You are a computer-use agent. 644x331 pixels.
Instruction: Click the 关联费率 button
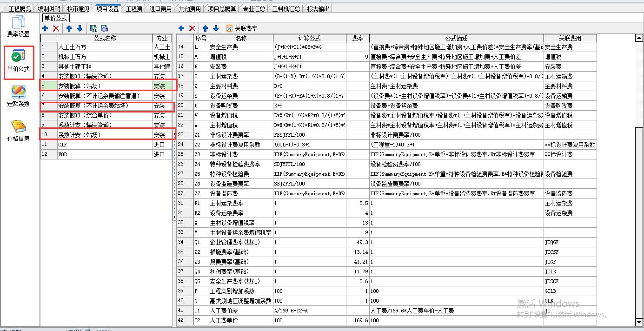[242, 28]
